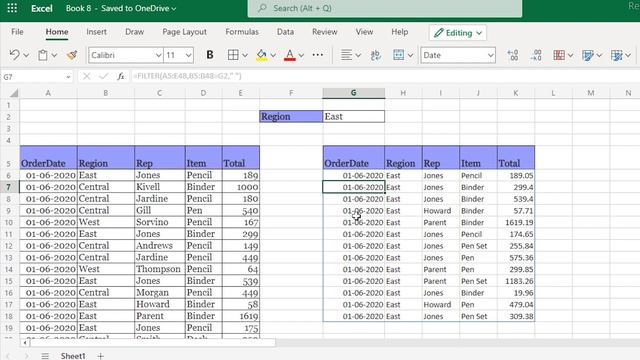Click the Search box
640x360 pixels.
tap(384, 8)
